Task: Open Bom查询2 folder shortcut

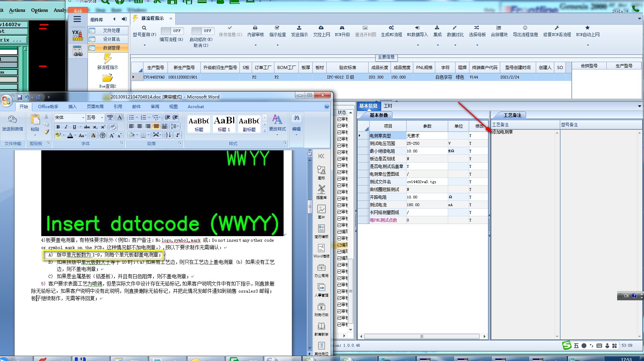Action: point(108,81)
